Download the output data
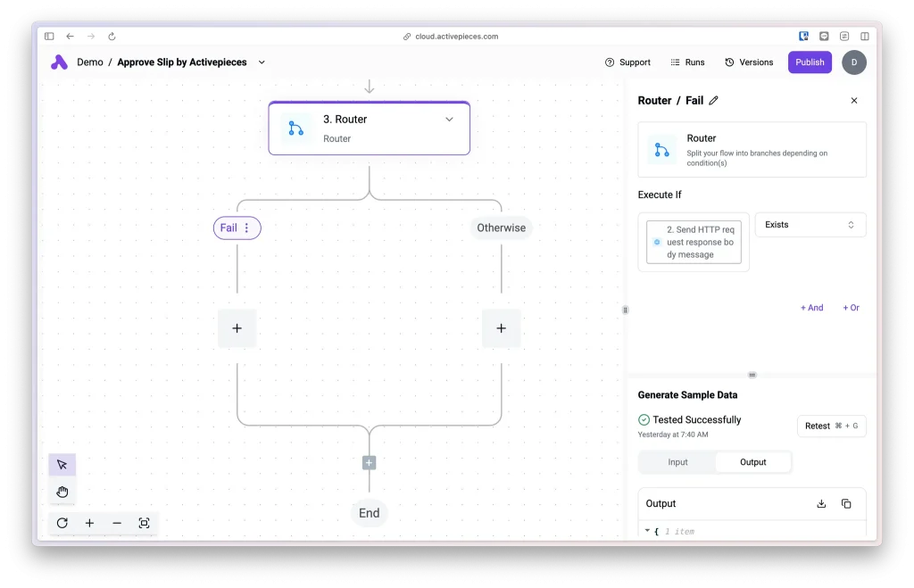The width and height of the screenshot is (914, 588). click(821, 503)
